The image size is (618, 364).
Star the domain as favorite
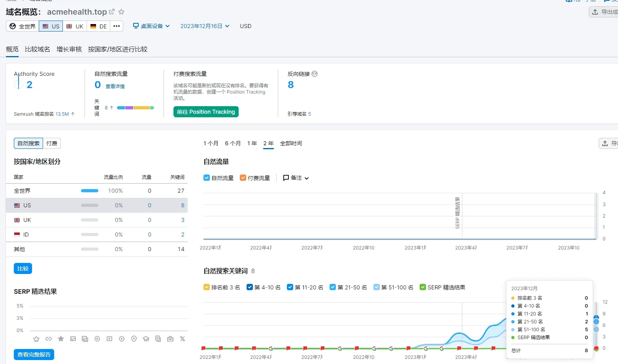[x=121, y=12]
